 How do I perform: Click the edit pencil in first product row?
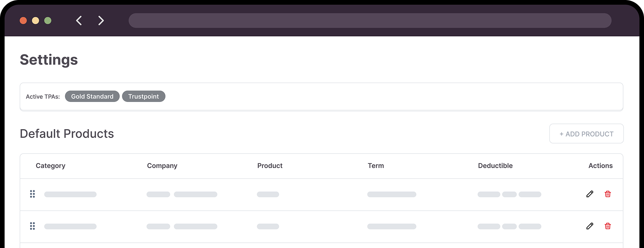pyautogui.click(x=590, y=194)
